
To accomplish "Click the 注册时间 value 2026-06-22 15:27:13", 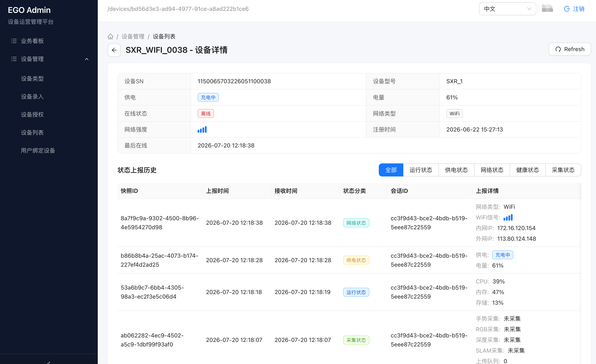I will 475,129.
